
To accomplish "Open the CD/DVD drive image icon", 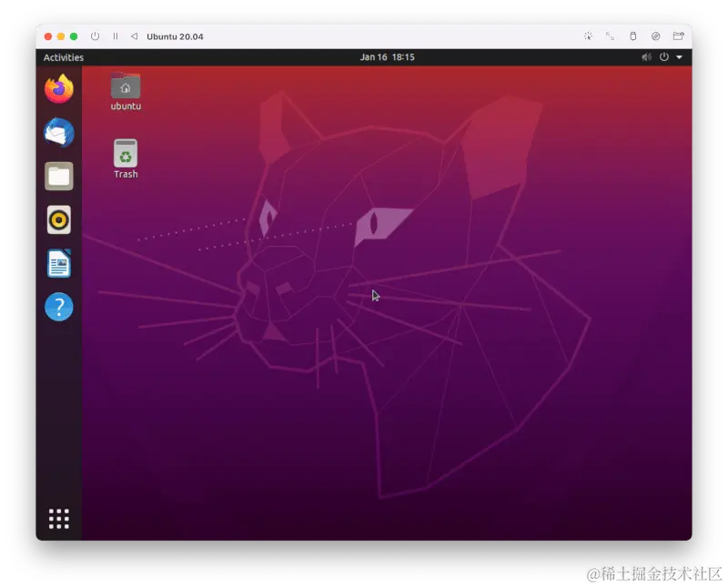I will click(655, 36).
